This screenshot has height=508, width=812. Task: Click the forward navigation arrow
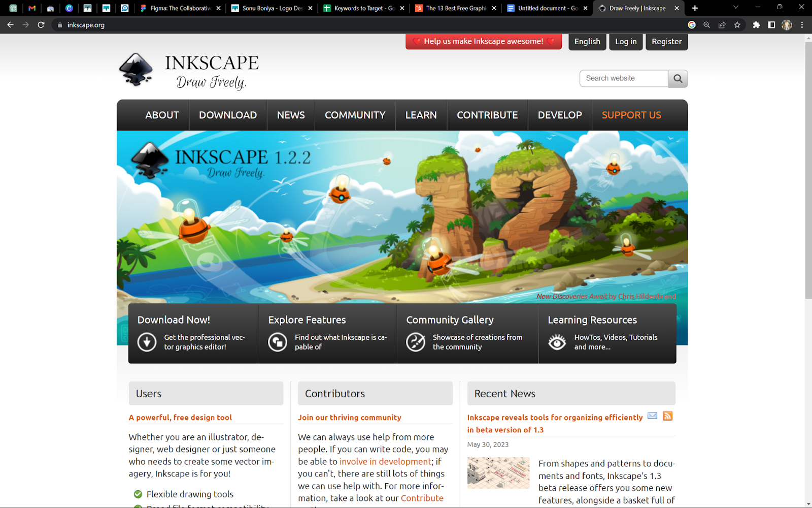(x=25, y=25)
